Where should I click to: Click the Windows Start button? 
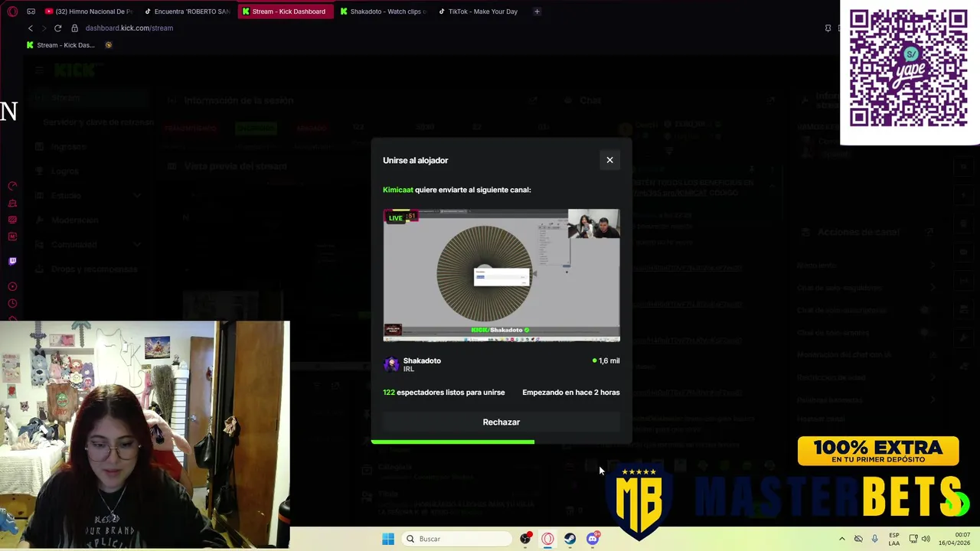(388, 539)
